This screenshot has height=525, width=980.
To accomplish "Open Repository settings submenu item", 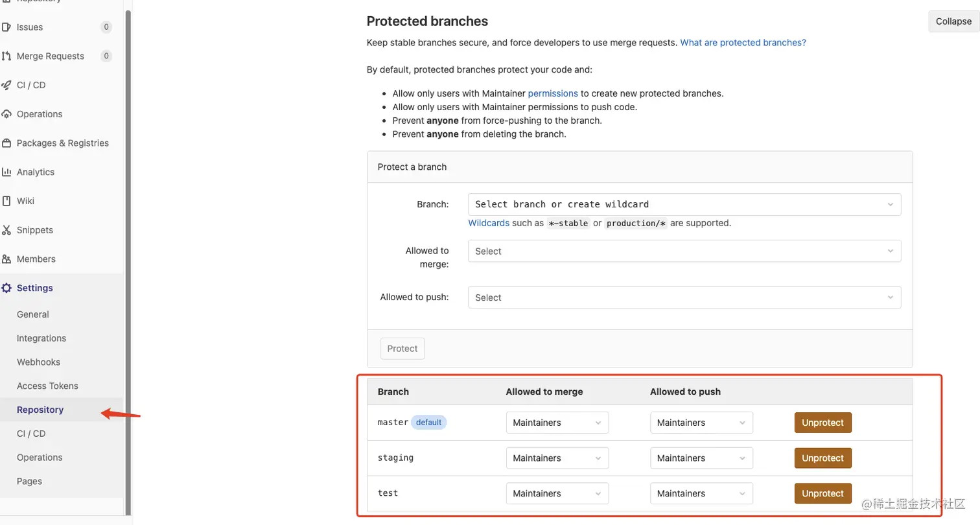I will 40,410.
